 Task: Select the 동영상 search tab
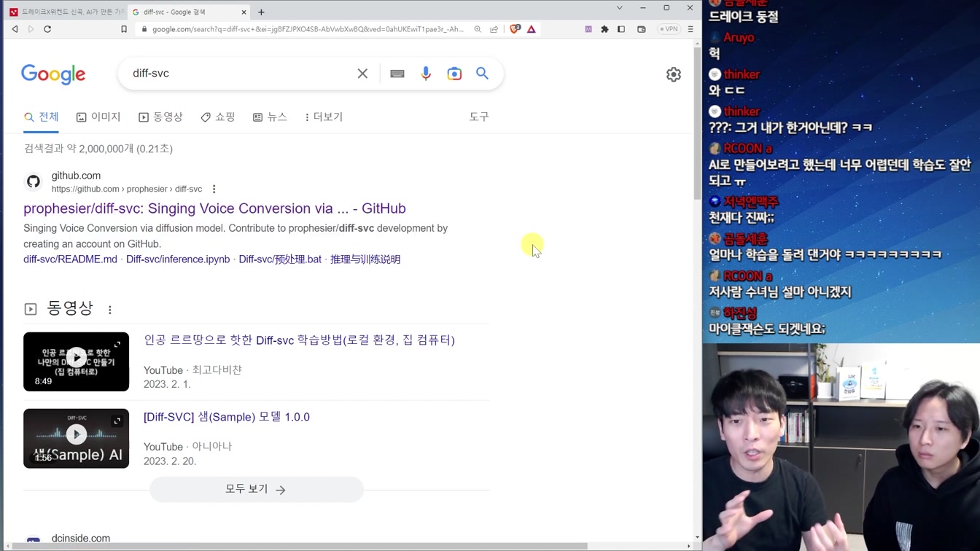click(x=160, y=117)
